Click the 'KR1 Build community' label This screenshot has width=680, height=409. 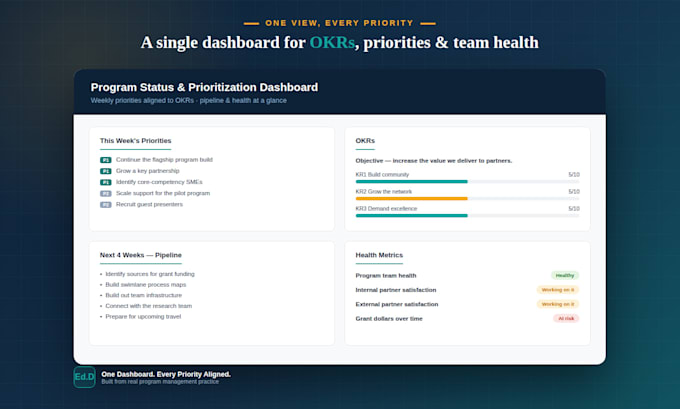(x=382, y=174)
